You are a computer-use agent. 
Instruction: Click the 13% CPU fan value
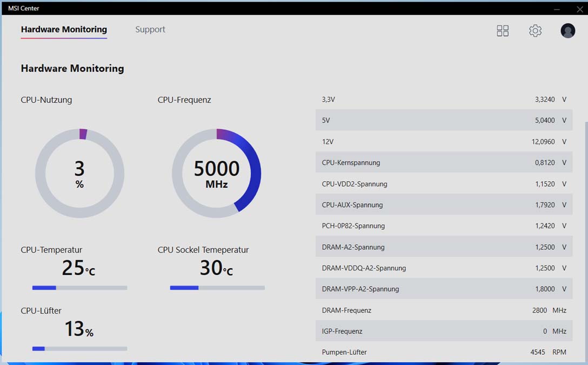[79, 329]
